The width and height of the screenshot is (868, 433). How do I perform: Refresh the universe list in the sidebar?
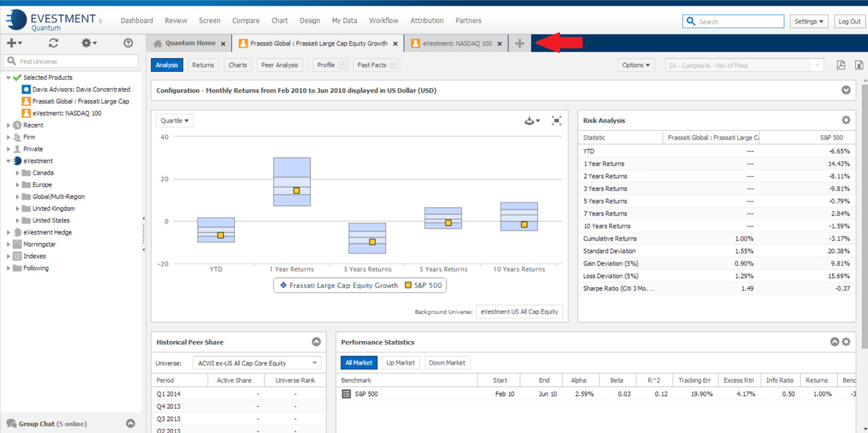pyautogui.click(x=53, y=43)
